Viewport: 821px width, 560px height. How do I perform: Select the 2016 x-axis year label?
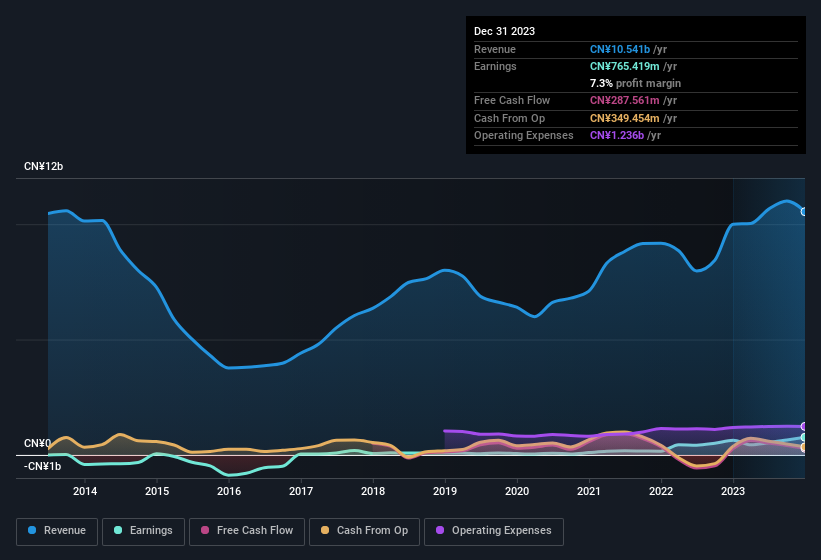click(229, 491)
